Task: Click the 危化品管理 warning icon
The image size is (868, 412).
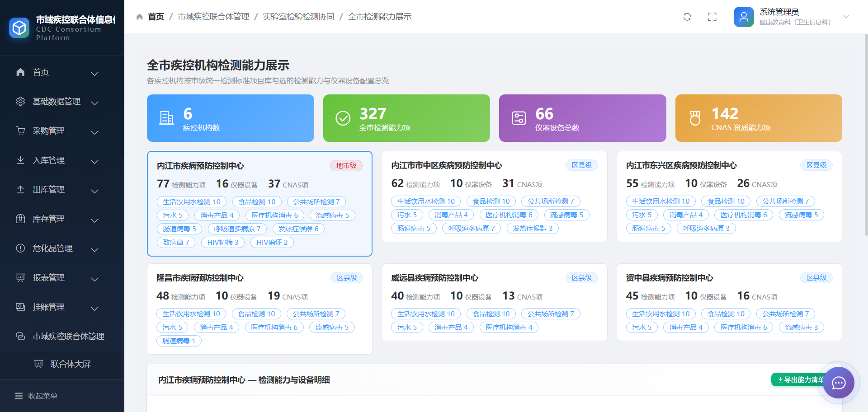Action: (x=20, y=248)
